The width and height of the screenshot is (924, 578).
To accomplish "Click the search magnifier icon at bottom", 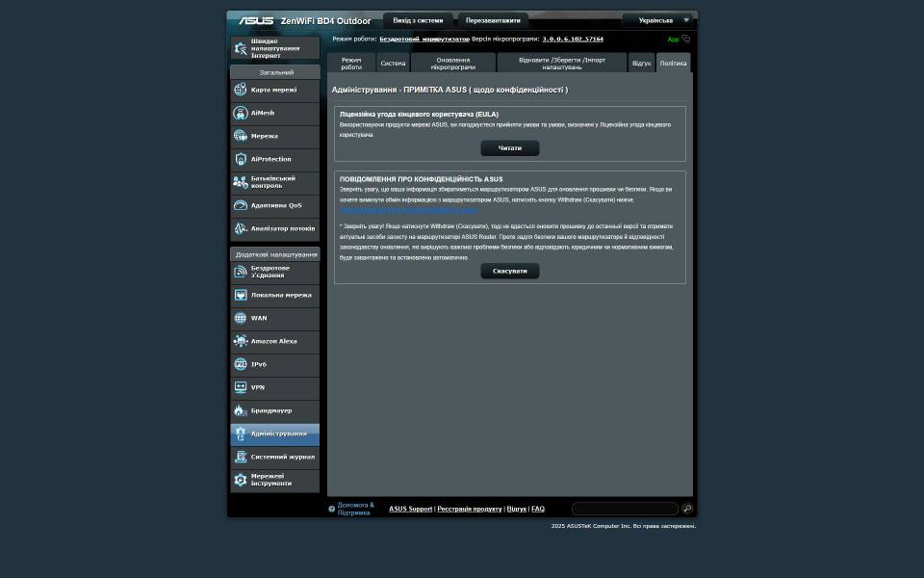I will 687,509.
